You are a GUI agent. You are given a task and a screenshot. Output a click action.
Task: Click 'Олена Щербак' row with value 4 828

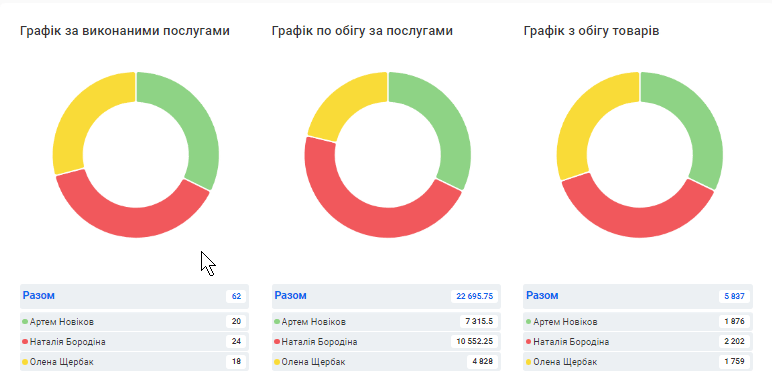[386, 362]
